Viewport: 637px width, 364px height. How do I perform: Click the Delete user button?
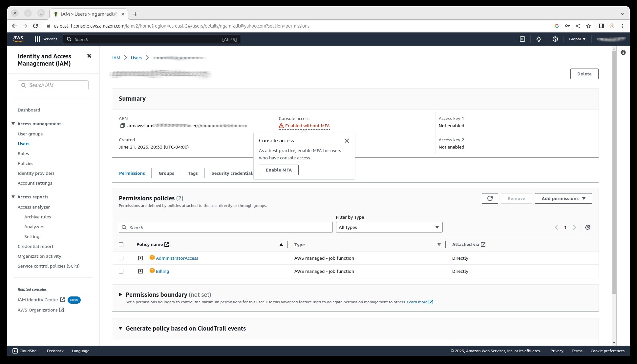coord(584,74)
